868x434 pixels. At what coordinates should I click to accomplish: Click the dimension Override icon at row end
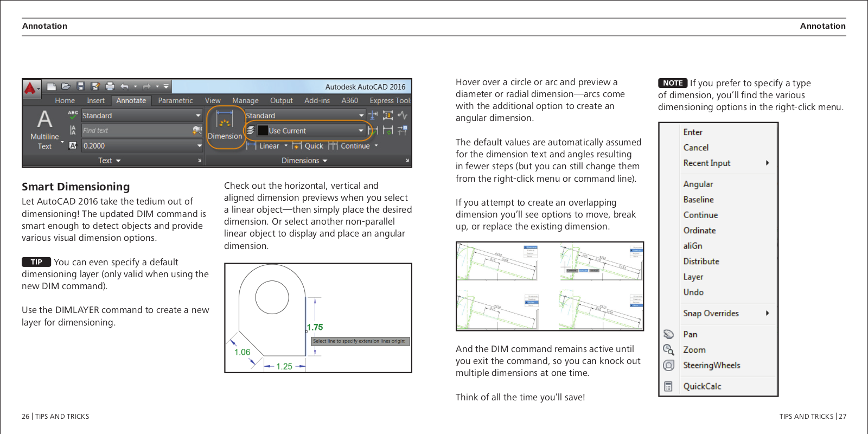[402, 130]
